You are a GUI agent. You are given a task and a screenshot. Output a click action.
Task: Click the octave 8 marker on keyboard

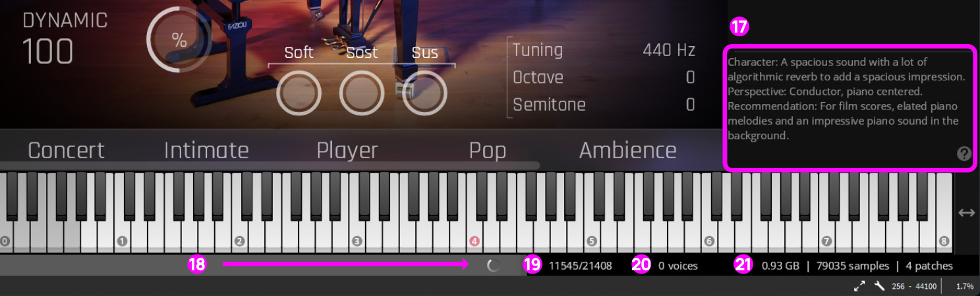[943, 241]
